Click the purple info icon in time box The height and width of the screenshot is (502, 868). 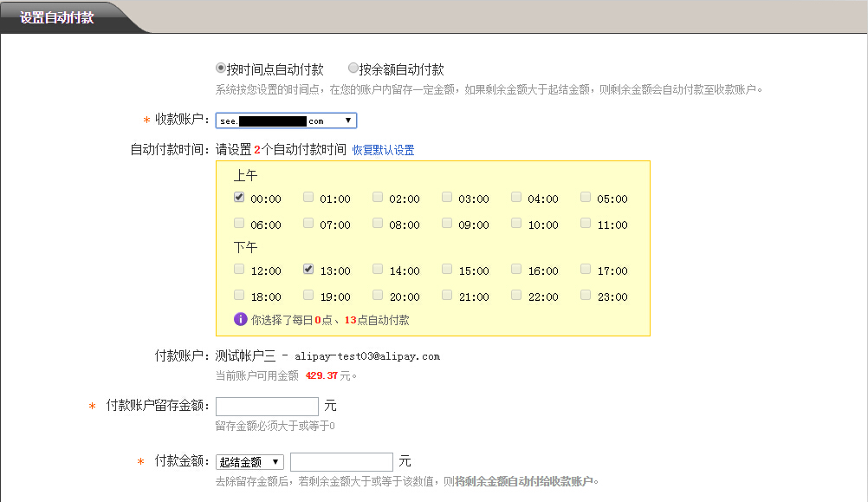click(x=241, y=319)
